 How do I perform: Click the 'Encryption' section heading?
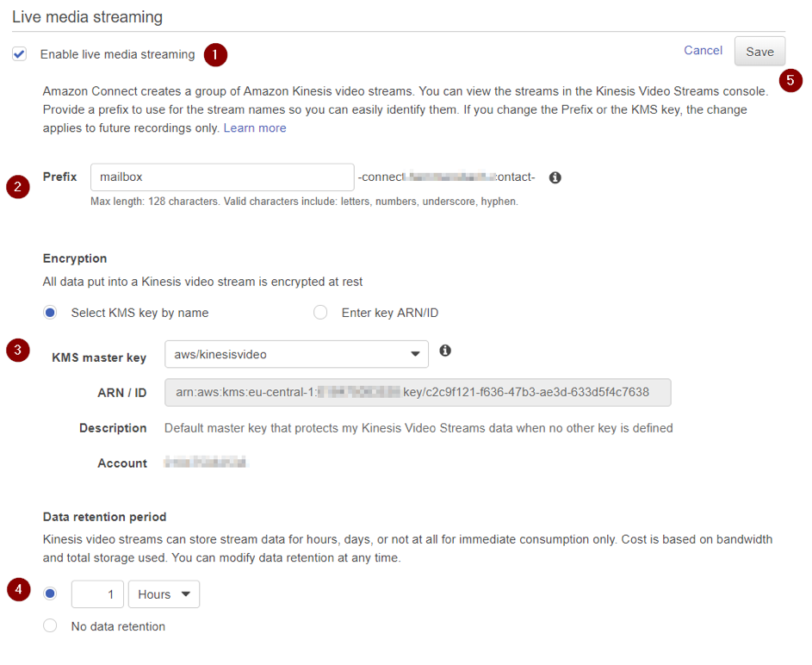(x=75, y=258)
